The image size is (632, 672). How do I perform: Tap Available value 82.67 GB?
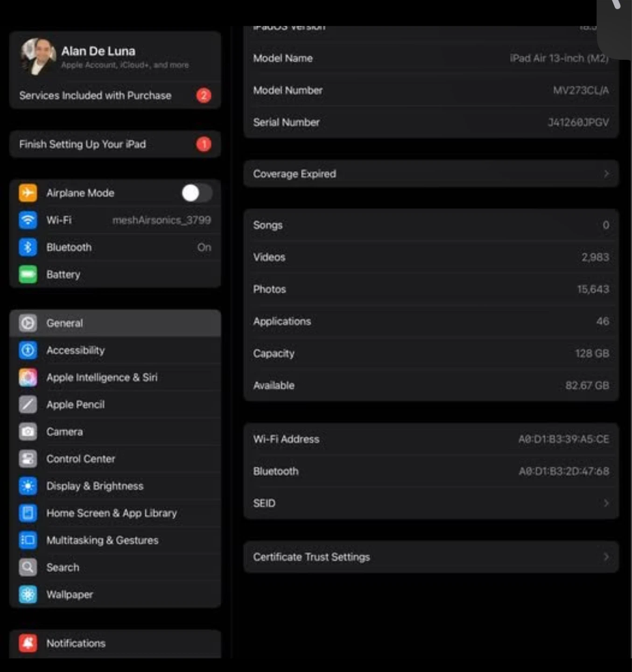coord(587,385)
